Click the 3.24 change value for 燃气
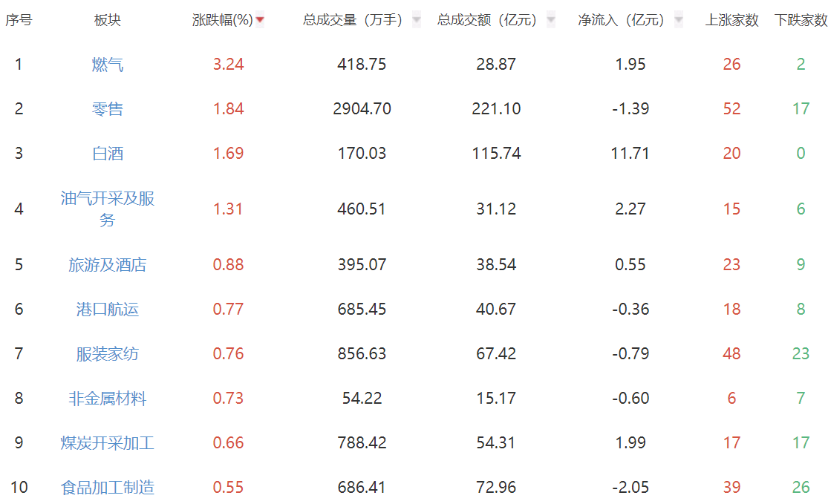The width and height of the screenshot is (831, 504). (x=228, y=65)
